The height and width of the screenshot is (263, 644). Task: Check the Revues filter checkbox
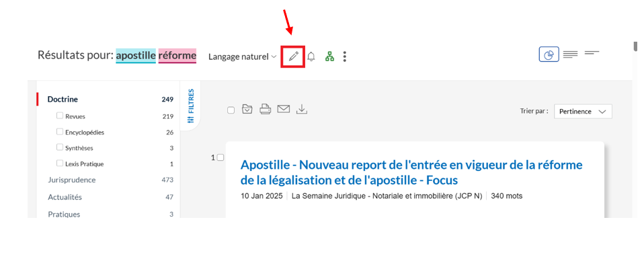point(60,116)
